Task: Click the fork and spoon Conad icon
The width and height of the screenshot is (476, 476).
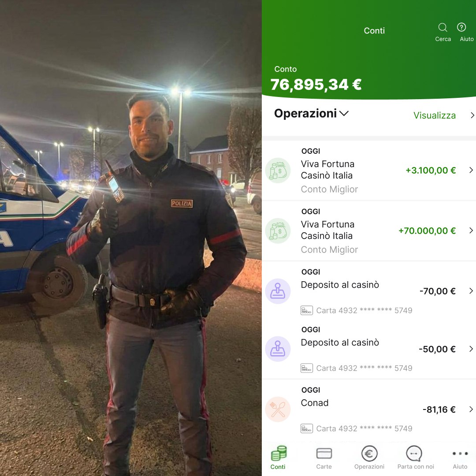Action: pos(278,409)
